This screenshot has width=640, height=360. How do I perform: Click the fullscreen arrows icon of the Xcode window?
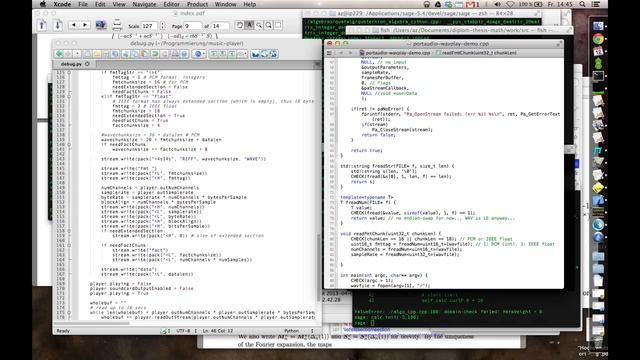559,43
